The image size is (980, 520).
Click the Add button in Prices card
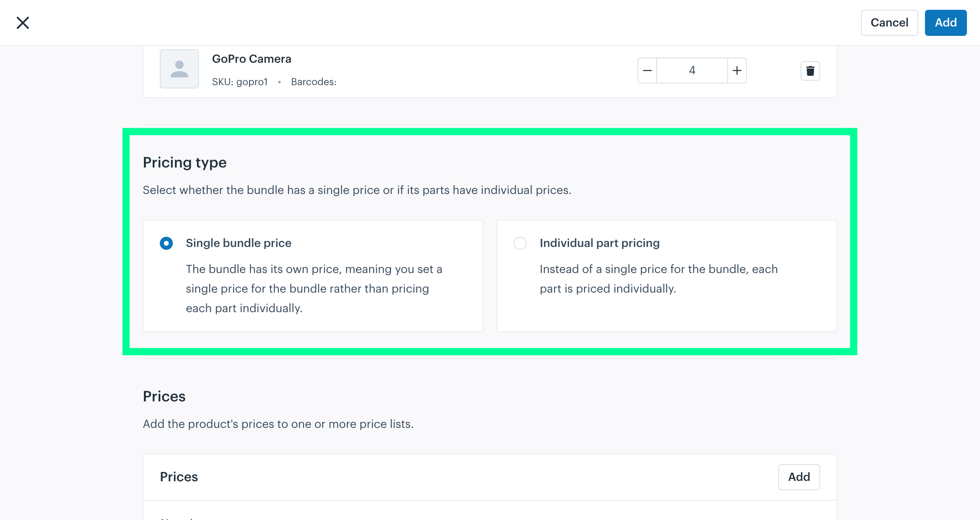click(x=799, y=477)
